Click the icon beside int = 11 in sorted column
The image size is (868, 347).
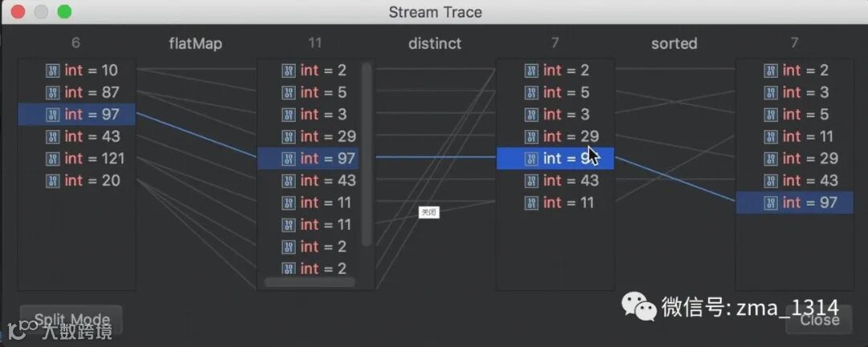[x=771, y=137]
